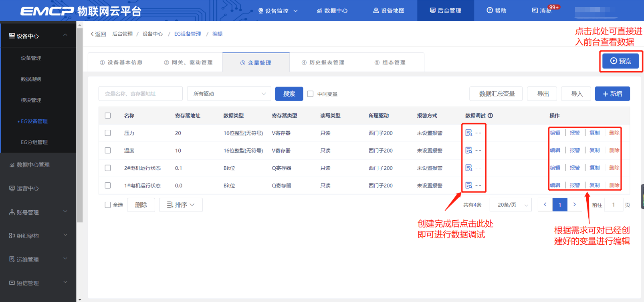Open data debug icon for 1#电机运行状态 row
This screenshot has width=644, height=302.
coord(468,185)
